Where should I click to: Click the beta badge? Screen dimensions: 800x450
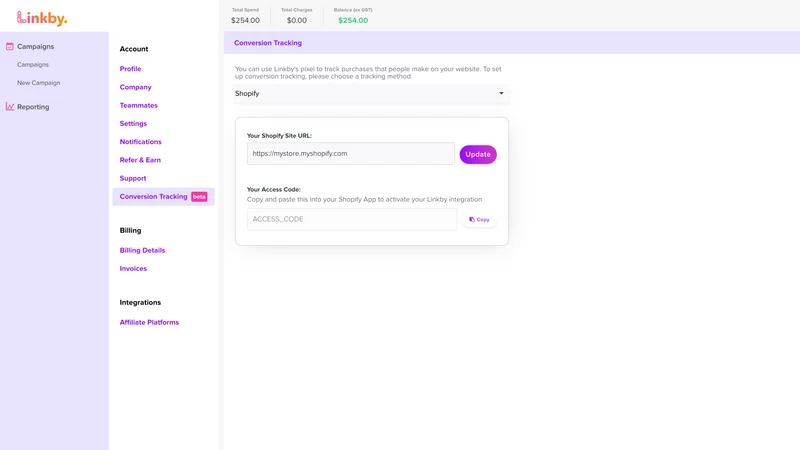tap(199, 196)
